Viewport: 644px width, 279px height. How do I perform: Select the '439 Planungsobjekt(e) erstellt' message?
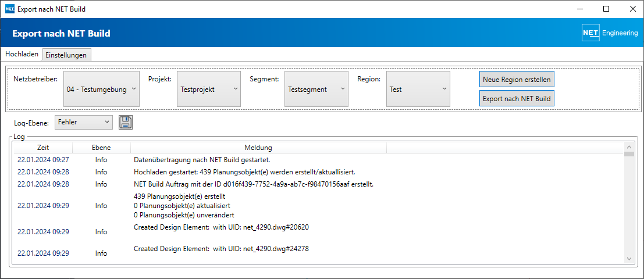180,196
